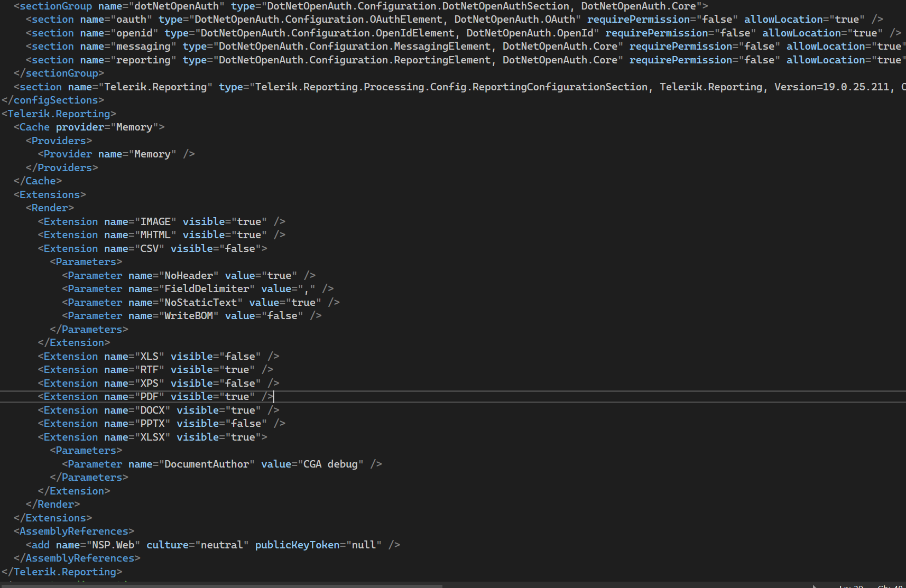Click the "CSV" extension name
906x588 pixels.
pos(150,248)
